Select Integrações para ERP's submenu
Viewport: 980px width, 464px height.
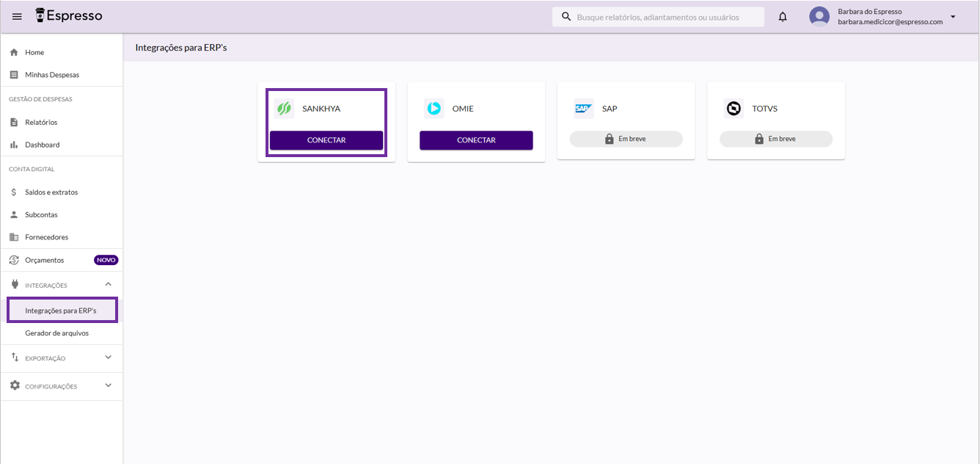point(62,310)
